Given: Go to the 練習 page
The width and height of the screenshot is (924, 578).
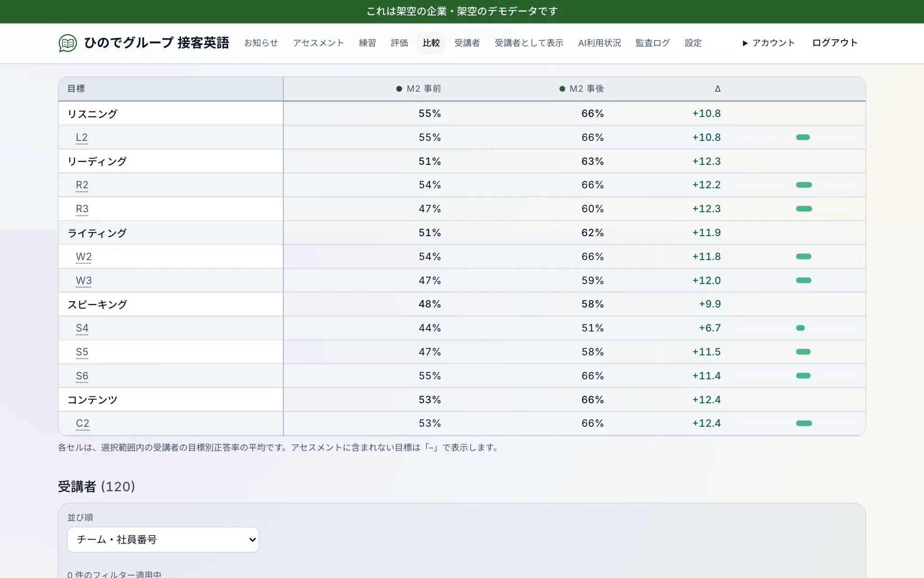Looking at the screenshot, I should click(367, 43).
